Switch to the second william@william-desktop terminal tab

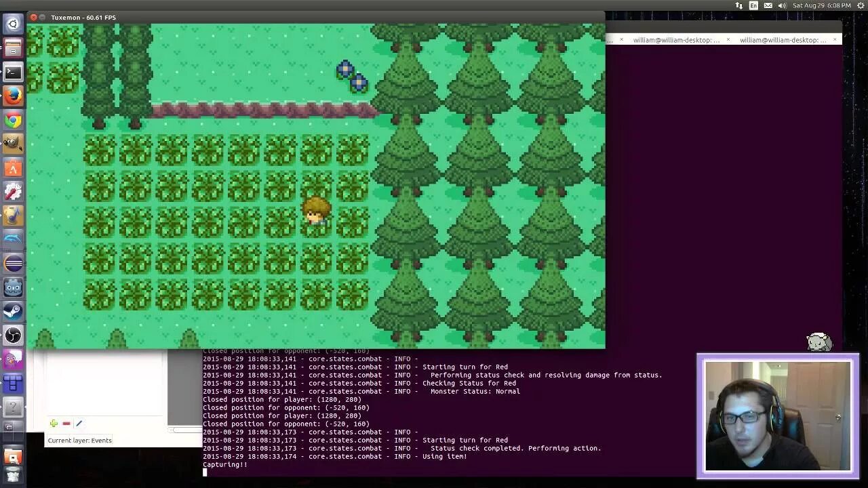click(x=677, y=40)
